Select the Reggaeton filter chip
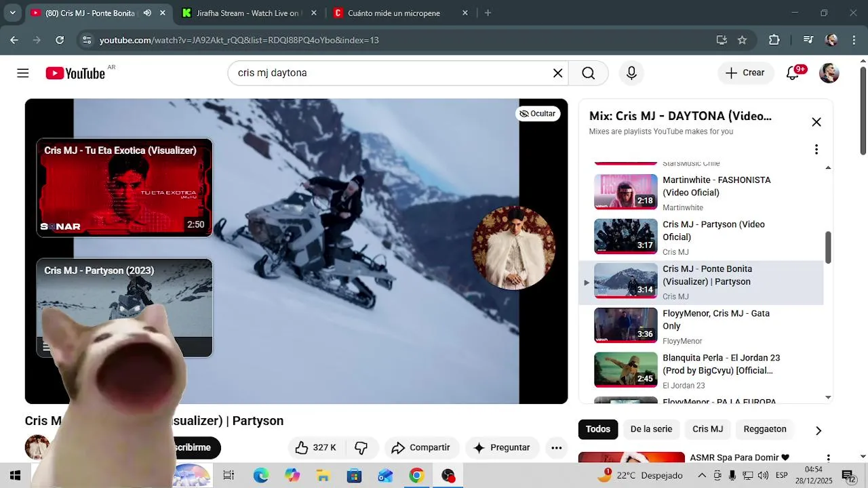This screenshot has height=488, width=868. point(765,429)
